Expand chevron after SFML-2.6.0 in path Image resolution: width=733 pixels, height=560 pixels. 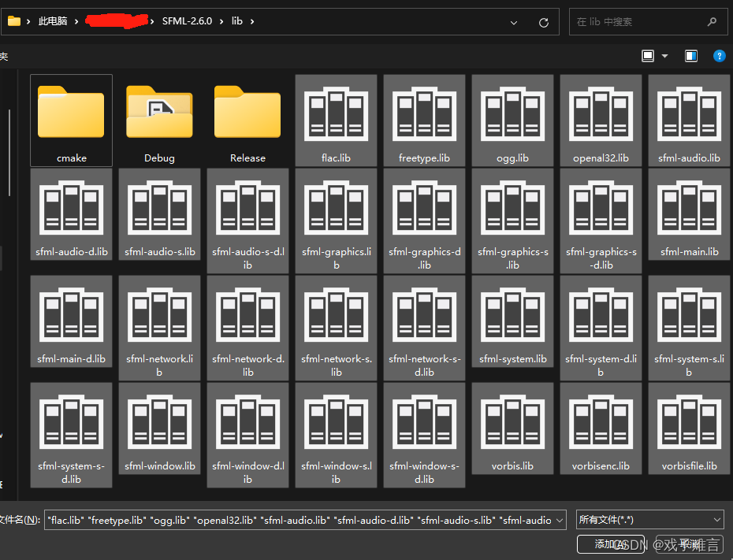(x=221, y=21)
